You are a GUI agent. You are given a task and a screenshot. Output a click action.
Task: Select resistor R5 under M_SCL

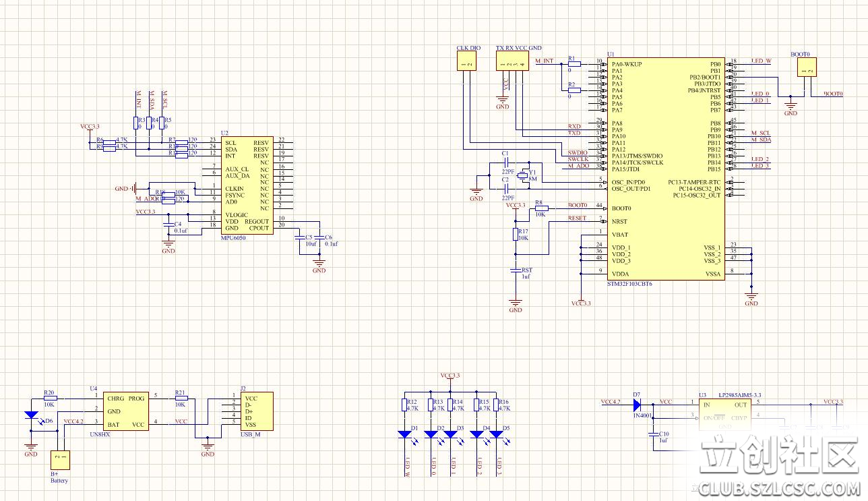[162, 122]
